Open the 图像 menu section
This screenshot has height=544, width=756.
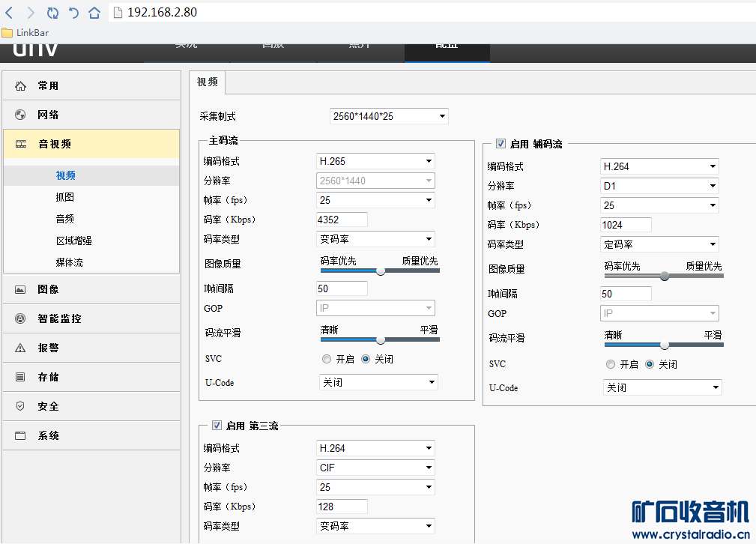coord(49,289)
